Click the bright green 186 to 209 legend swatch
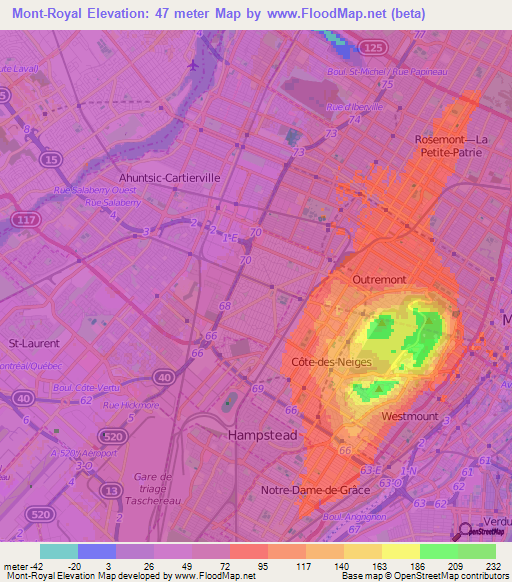 (439, 551)
